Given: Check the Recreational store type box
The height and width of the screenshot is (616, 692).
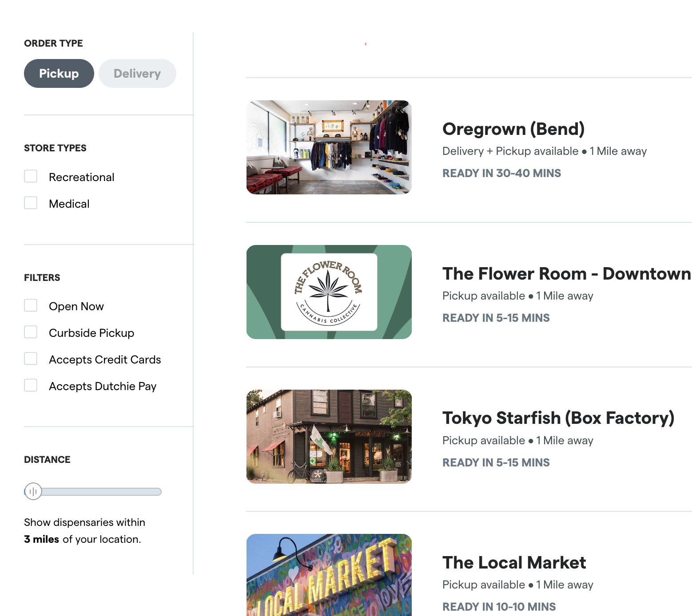Looking at the screenshot, I should coord(31,177).
